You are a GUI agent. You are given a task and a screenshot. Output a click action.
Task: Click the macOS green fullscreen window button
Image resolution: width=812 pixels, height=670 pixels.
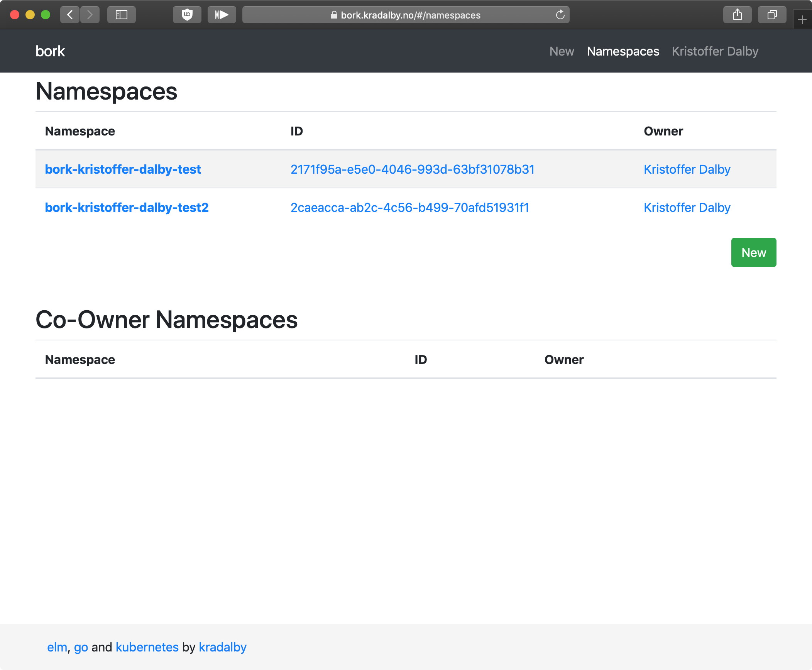(x=46, y=15)
